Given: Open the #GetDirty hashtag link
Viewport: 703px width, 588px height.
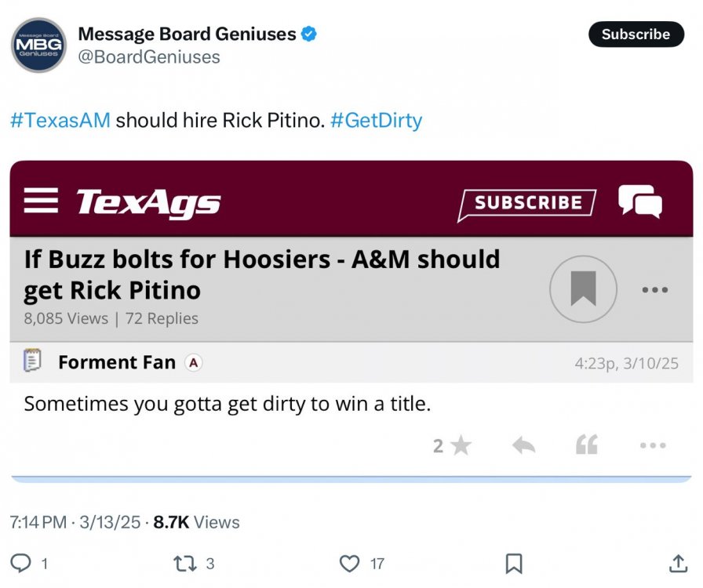Looking at the screenshot, I should [x=376, y=121].
